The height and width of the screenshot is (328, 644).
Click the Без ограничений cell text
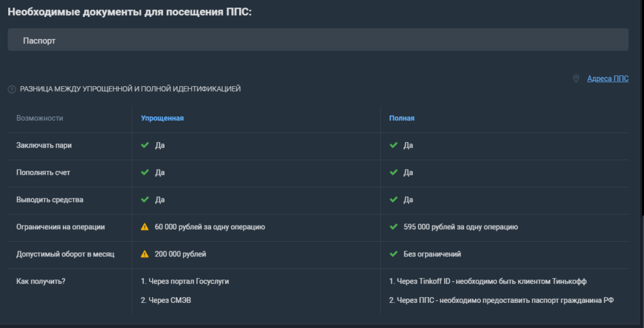pyautogui.click(x=433, y=254)
